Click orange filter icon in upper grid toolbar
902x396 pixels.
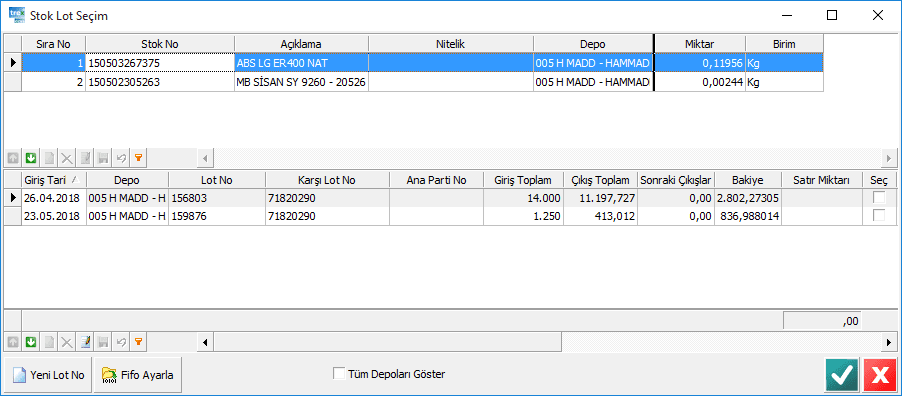point(137,157)
